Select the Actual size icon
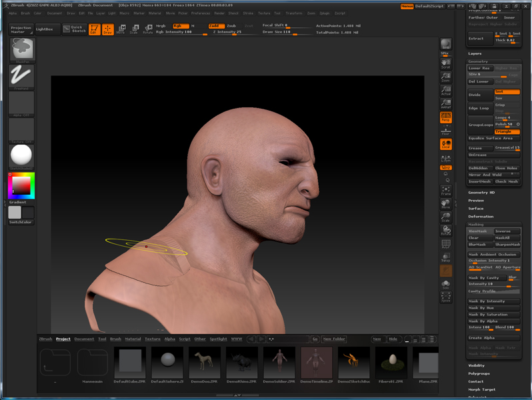This screenshot has width=532, height=400. [x=446, y=91]
